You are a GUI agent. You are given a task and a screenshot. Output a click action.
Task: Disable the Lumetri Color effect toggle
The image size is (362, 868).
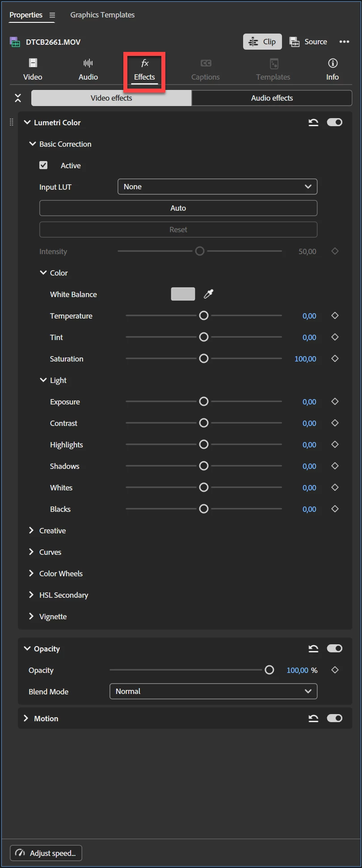(x=335, y=123)
